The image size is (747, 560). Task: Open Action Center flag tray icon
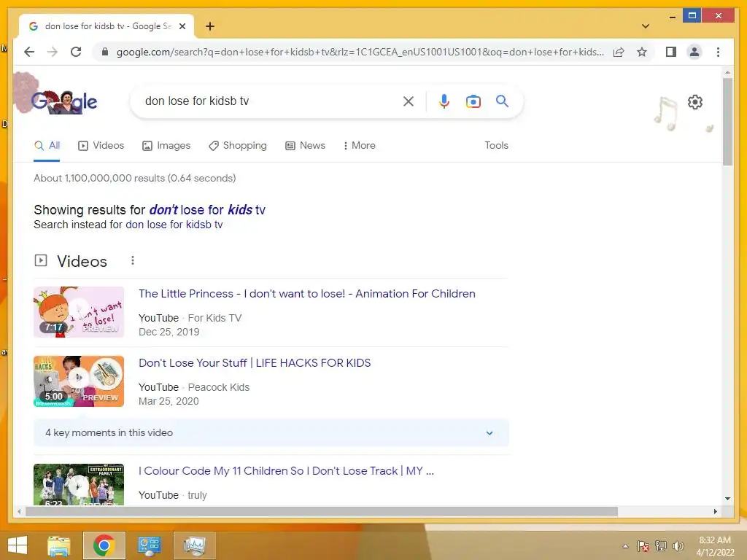[x=643, y=546]
